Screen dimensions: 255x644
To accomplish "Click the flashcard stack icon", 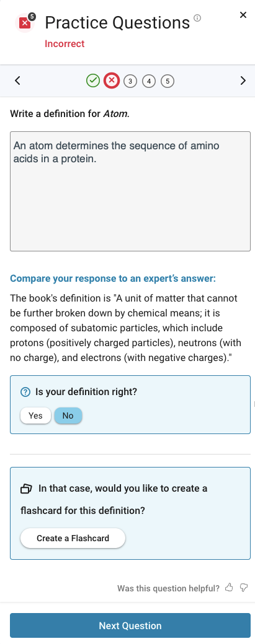I will click(26, 489).
